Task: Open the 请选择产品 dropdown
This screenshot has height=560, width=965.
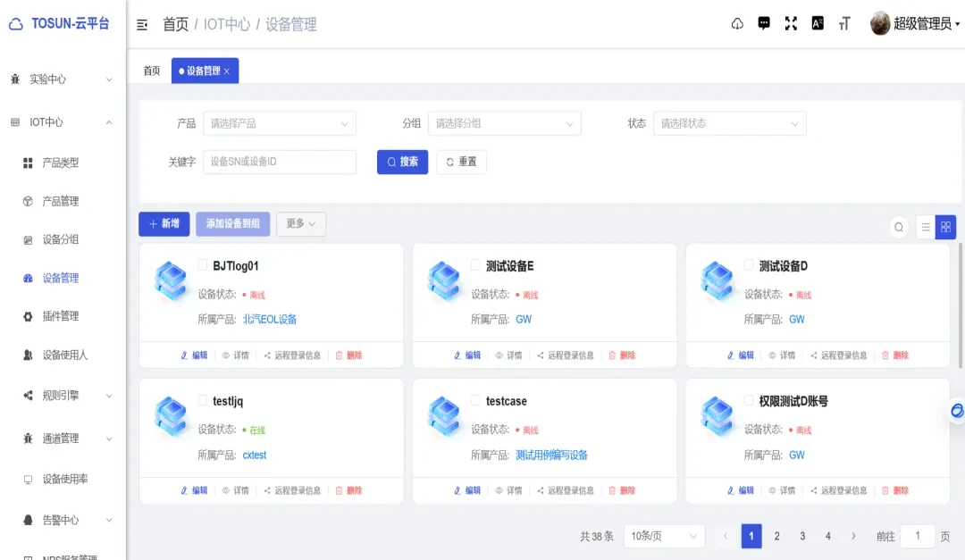Action: pyautogui.click(x=279, y=123)
